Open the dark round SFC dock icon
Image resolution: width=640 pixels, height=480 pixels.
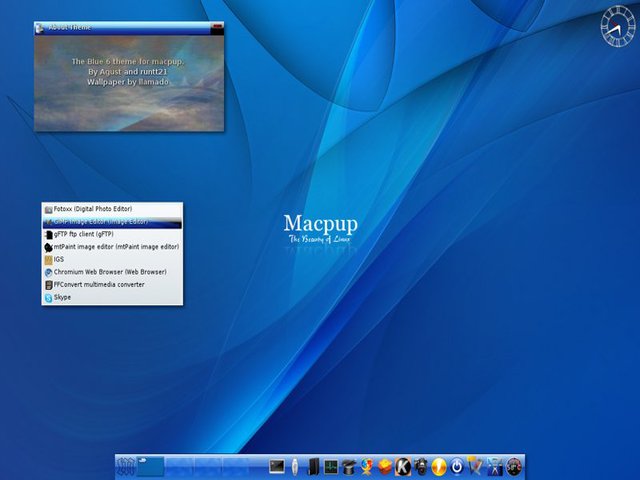click(514, 467)
